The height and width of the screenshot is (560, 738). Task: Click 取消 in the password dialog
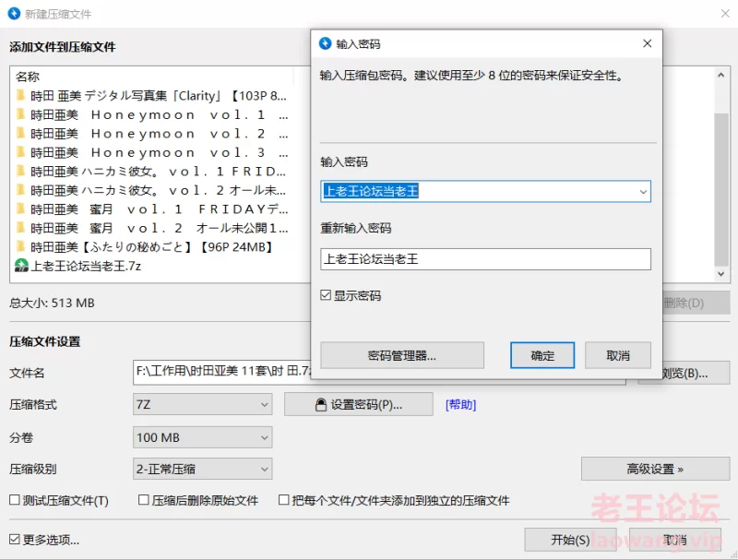[x=618, y=355]
